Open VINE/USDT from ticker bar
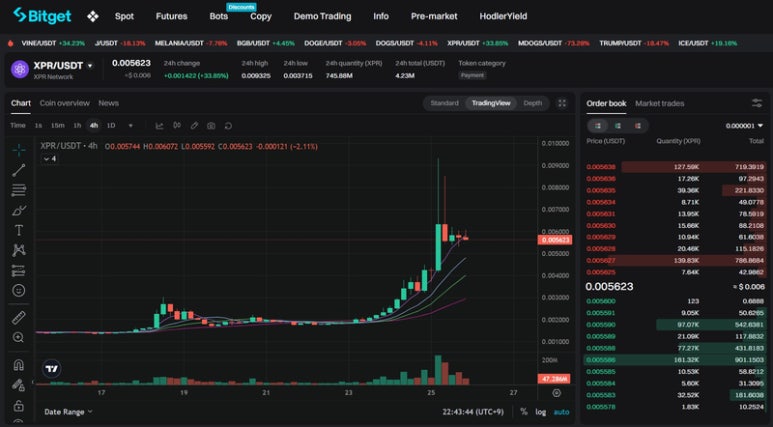The width and height of the screenshot is (773, 427). tap(53, 43)
